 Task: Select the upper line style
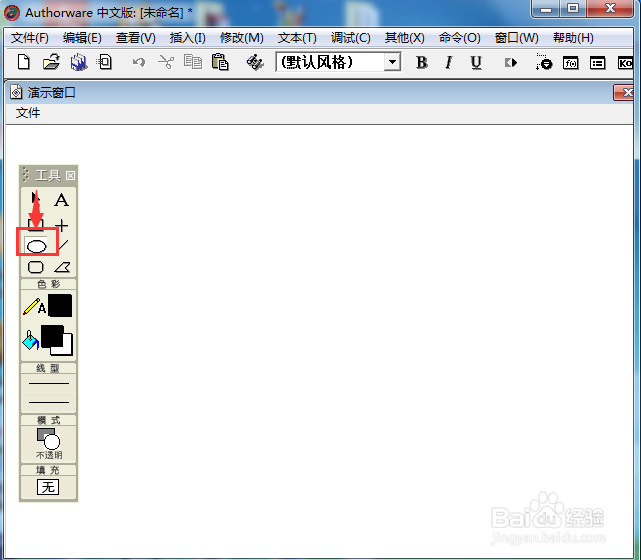pyautogui.click(x=49, y=383)
